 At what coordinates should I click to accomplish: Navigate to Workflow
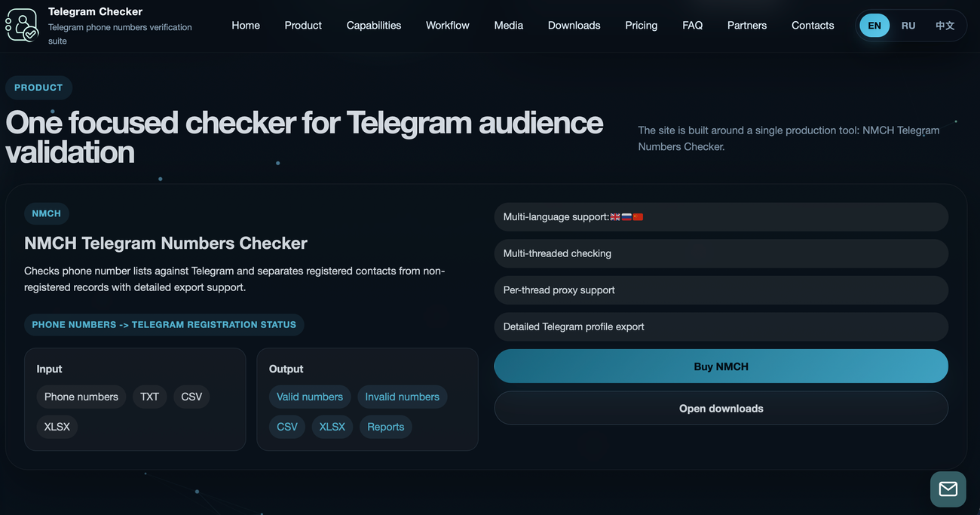[x=448, y=26]
